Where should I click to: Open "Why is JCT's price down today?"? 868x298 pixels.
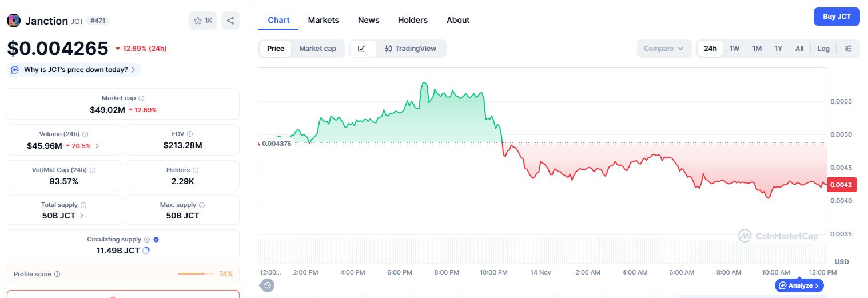click(74, 70)
